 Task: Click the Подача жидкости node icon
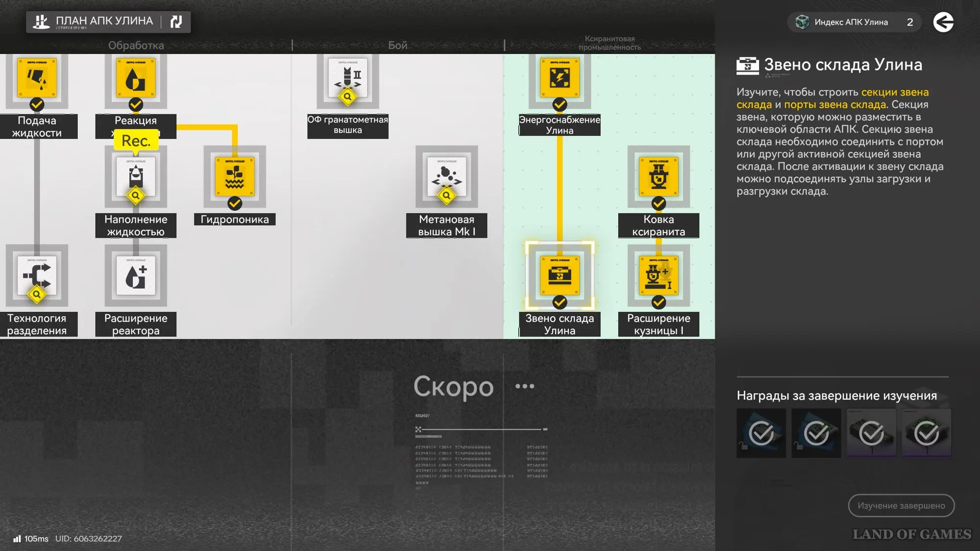pos(37,78)
